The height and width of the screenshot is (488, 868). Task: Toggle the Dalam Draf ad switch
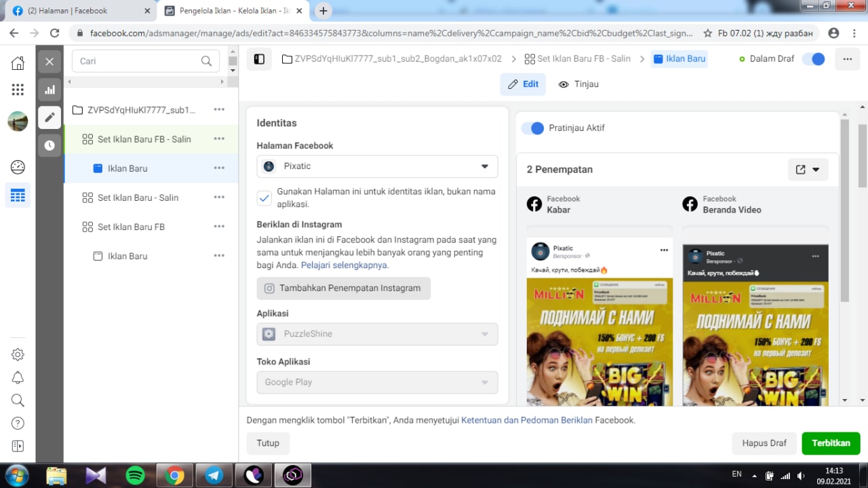[813, 59]
